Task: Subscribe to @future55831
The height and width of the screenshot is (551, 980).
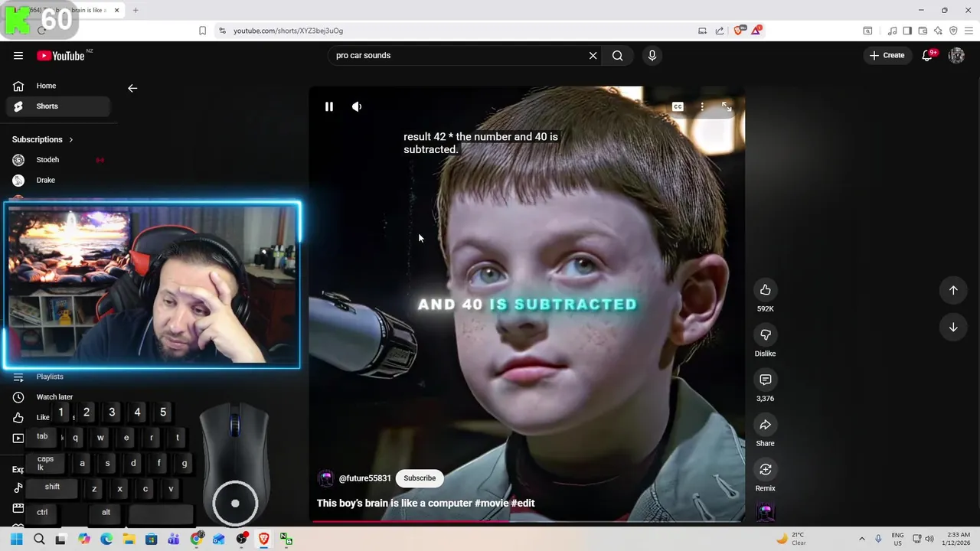Action: (x=420, y=478)
